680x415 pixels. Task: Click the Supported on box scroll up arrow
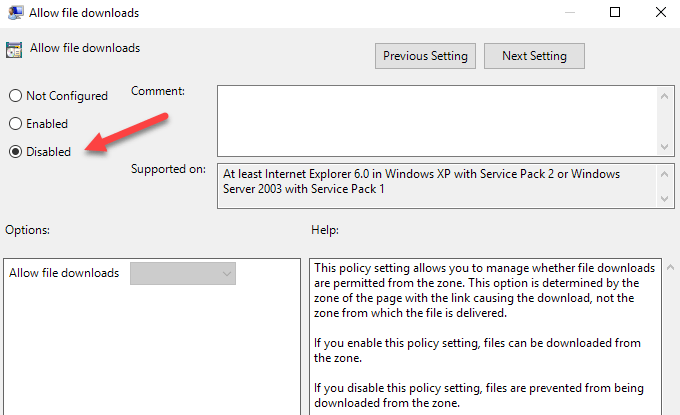[x=664, y=172]
